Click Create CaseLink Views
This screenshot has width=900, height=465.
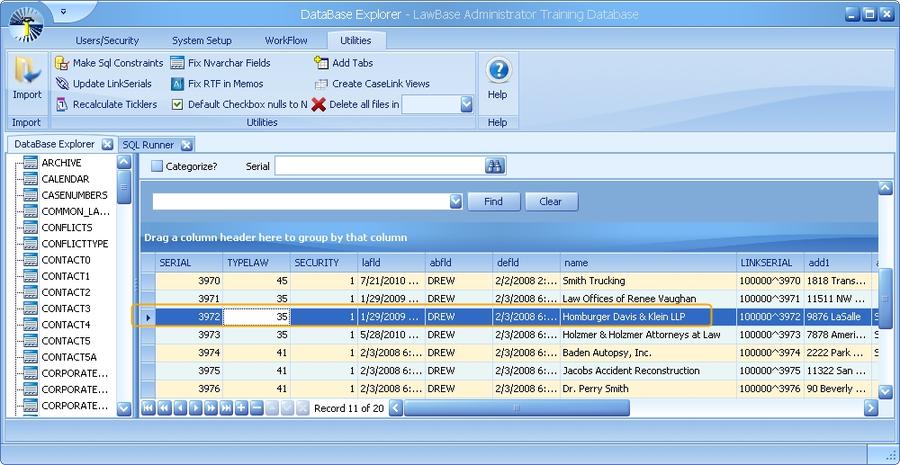pyautogui.click(x=371, y=84)
